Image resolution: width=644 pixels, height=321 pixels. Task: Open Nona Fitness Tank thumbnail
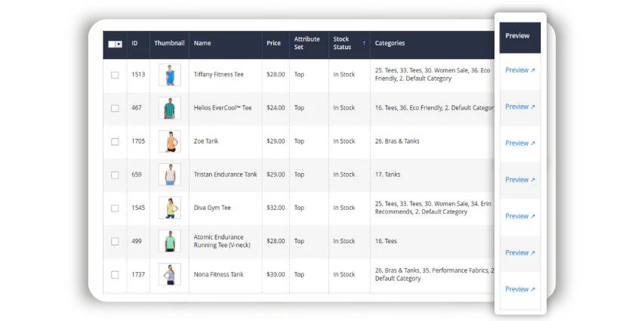[170, 275]
